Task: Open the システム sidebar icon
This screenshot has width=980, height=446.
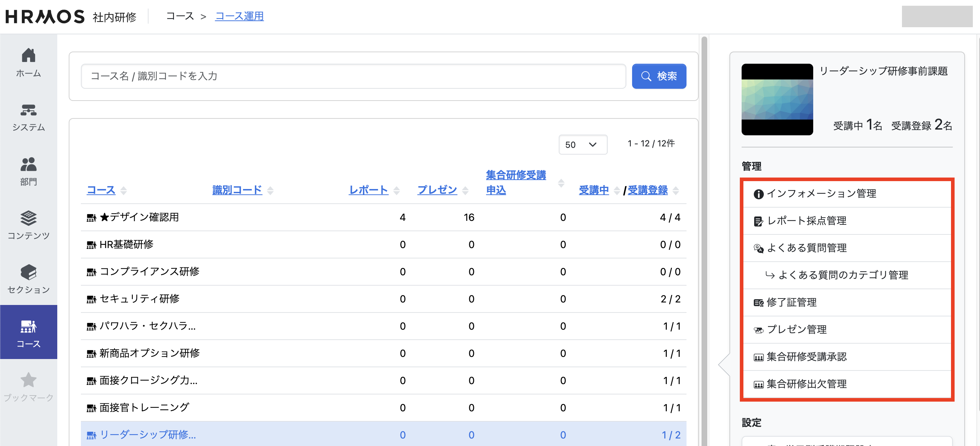Action: point(29,110)
